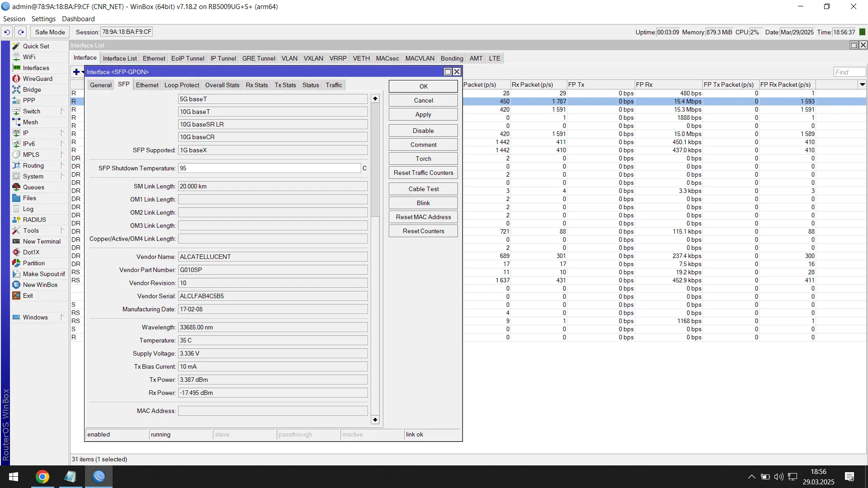The height and width of the screenshot is (488, 868).
Task: Open Google Chrome from taskbar
Action: tap(42, 477)
